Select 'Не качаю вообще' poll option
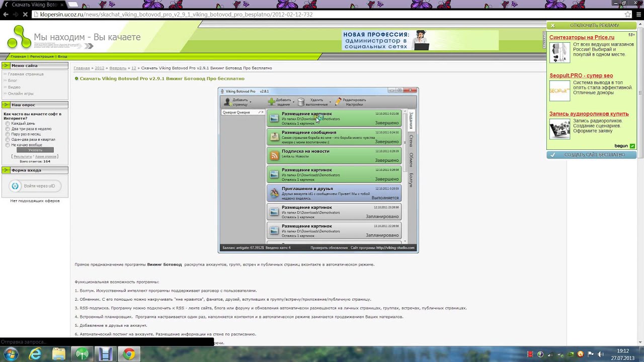Screen dimensions: 644x362 [x=8, y=145]
